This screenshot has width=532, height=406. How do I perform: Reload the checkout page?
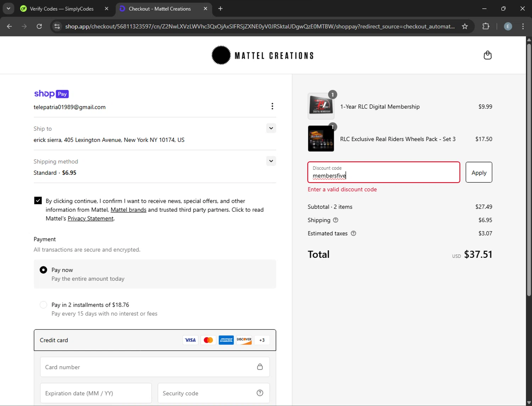pos(39,26)
